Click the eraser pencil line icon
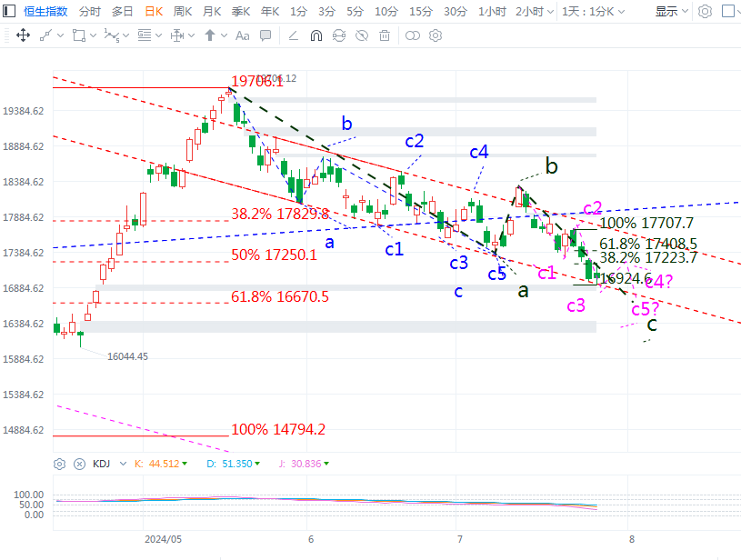Viewport: 741px width, 560px height. [293, 35]
